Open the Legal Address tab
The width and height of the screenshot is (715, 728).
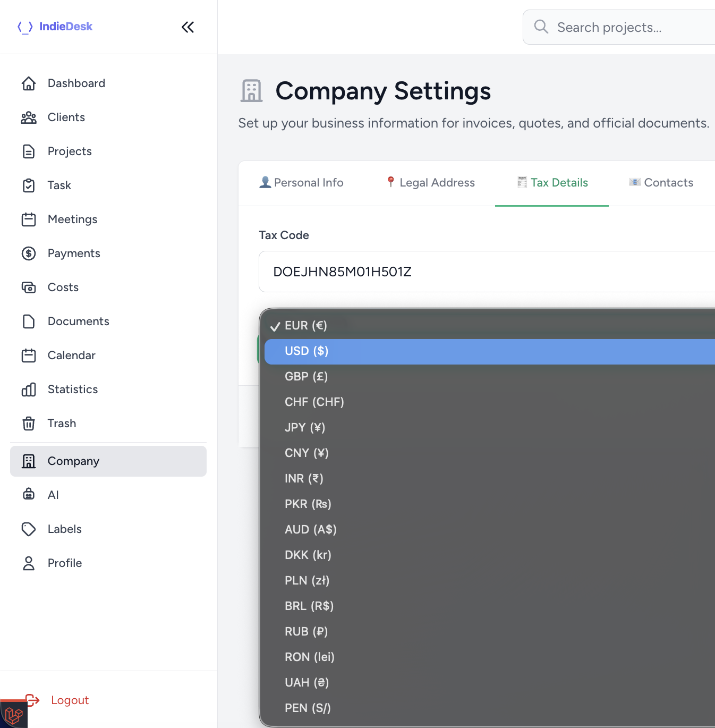tap(430, 183)
